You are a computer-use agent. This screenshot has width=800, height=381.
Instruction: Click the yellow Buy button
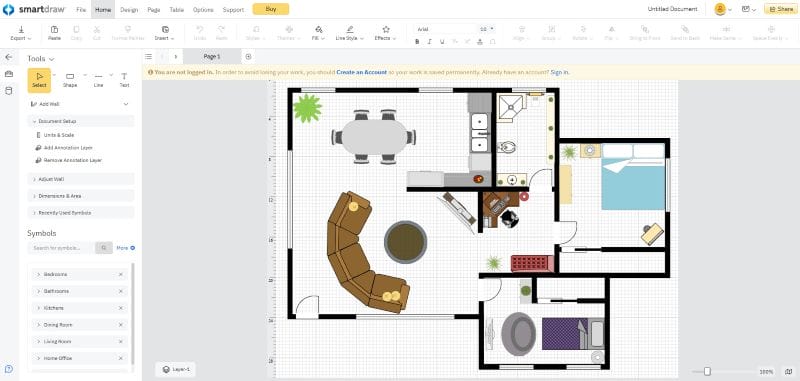click(271, 9)
